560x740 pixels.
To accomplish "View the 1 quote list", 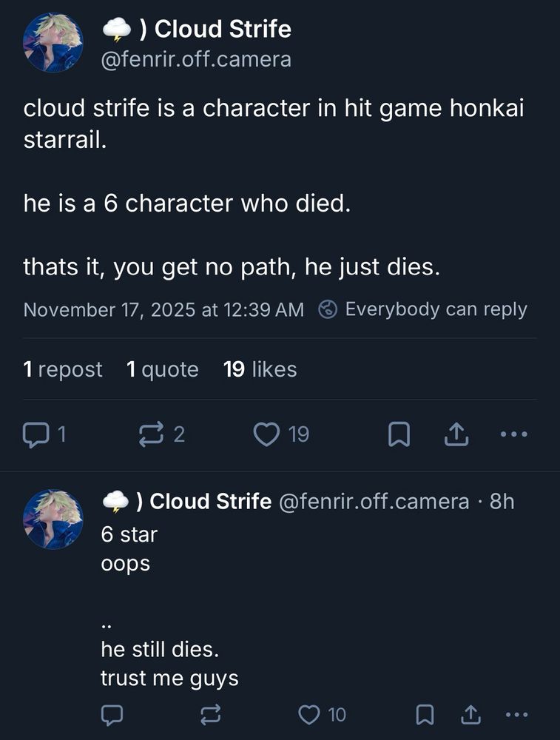I will [163, 369].
